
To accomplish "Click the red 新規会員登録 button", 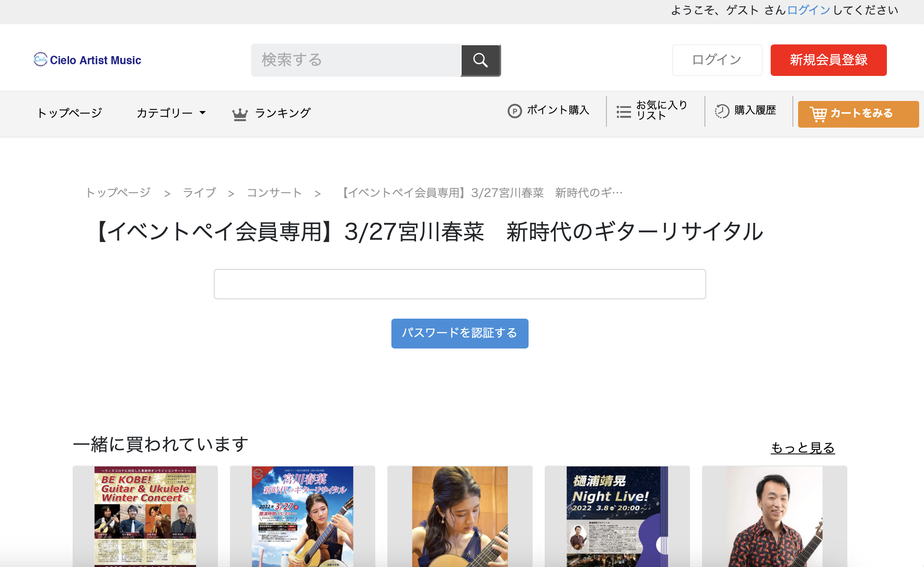I will click(x=828, y=60).
